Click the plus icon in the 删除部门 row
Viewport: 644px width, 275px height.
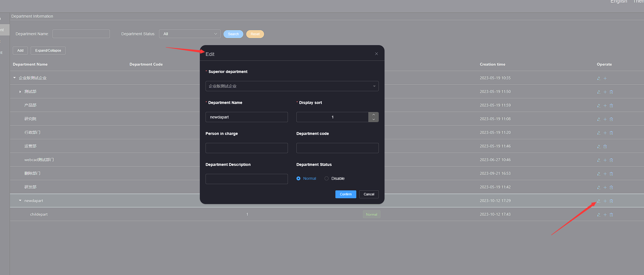pyautogui.click(x=605, y=174)
